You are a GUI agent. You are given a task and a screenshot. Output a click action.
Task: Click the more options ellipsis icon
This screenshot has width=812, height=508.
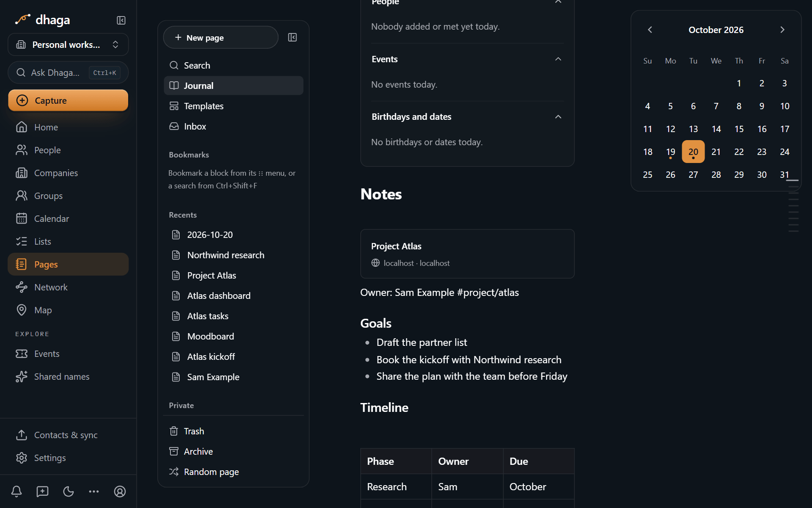pyautogui.click(x=94, y=491)
